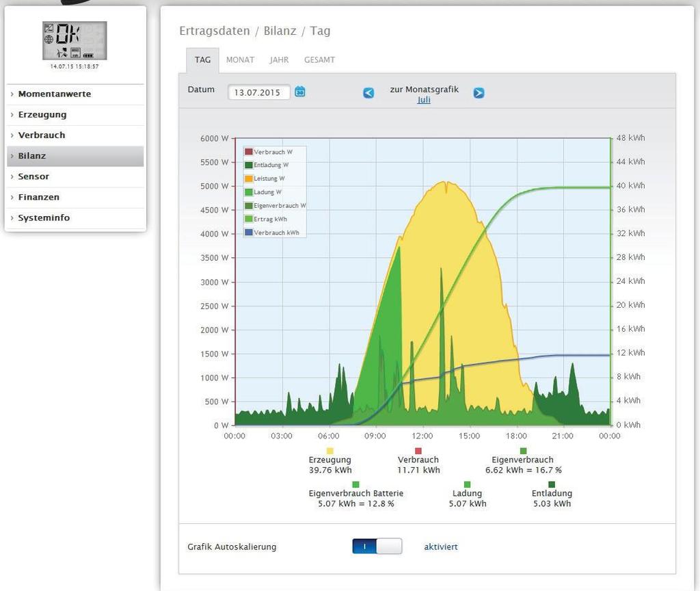Open the Juli month graph link
Viewport: 700px width, 591px height.
pyautogui.click(x=424, y=100)
